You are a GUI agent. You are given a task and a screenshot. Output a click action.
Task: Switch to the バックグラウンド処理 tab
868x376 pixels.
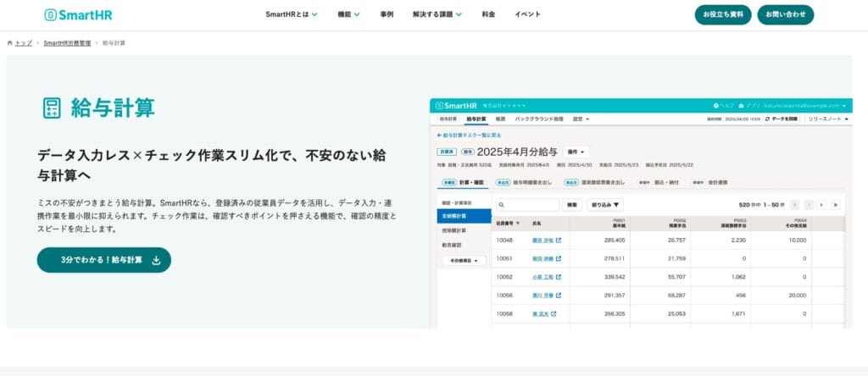(538, 119)
